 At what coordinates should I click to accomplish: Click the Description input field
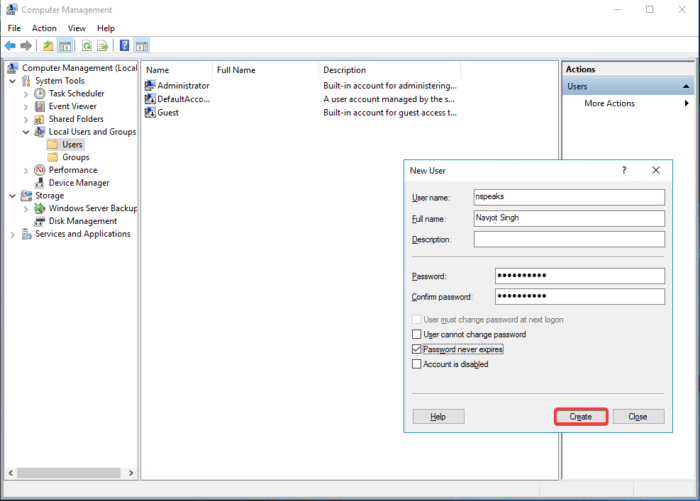click(x=568, y=240)
